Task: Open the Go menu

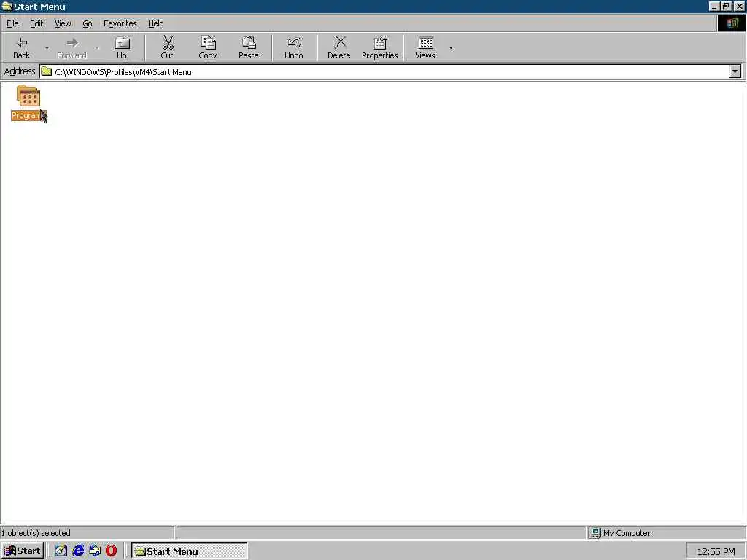Action: click(x=88, y=23)
